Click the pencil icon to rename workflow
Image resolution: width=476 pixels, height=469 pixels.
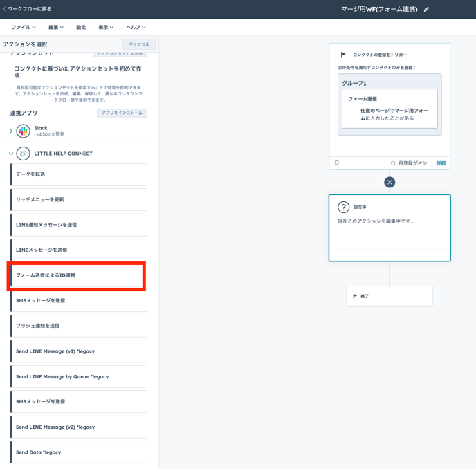427,10
